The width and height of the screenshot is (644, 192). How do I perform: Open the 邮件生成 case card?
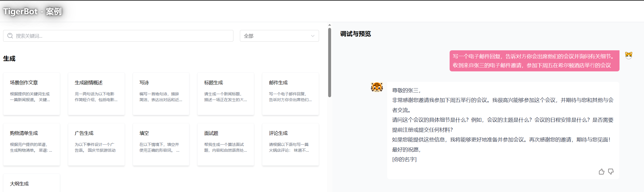291,94
